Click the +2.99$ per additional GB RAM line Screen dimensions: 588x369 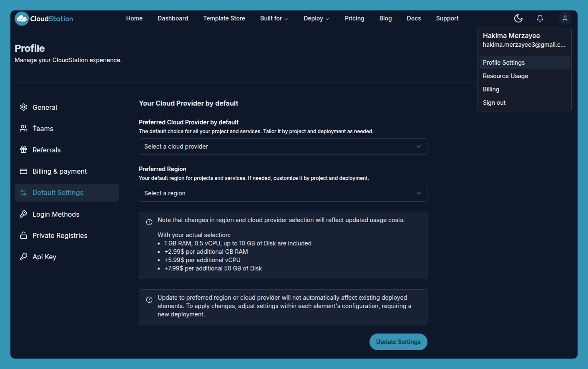pos(206,252)
